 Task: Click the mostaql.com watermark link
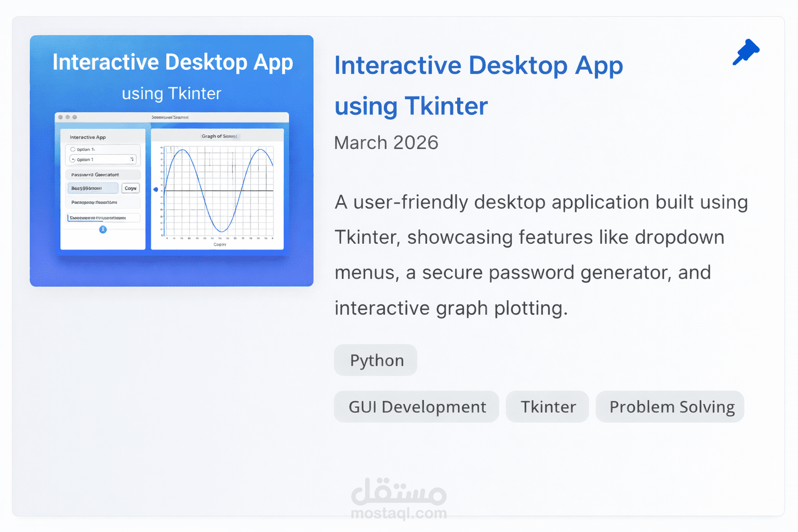click(x=398, y=514)
